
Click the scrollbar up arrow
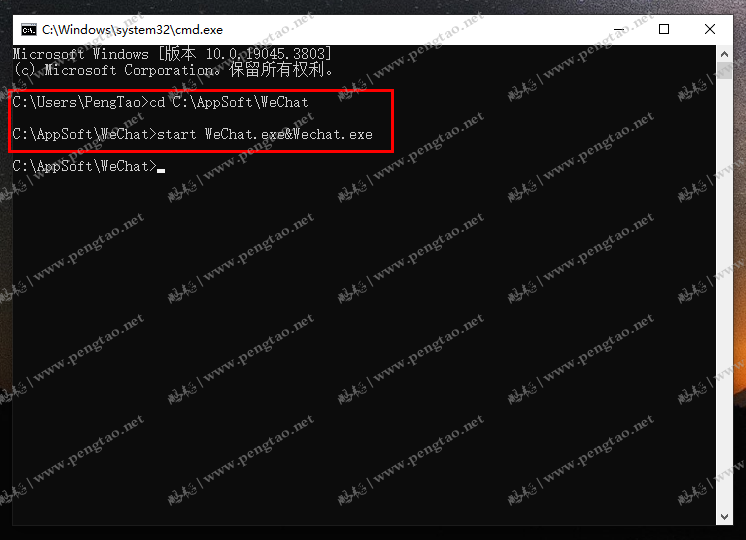[724, 54]
